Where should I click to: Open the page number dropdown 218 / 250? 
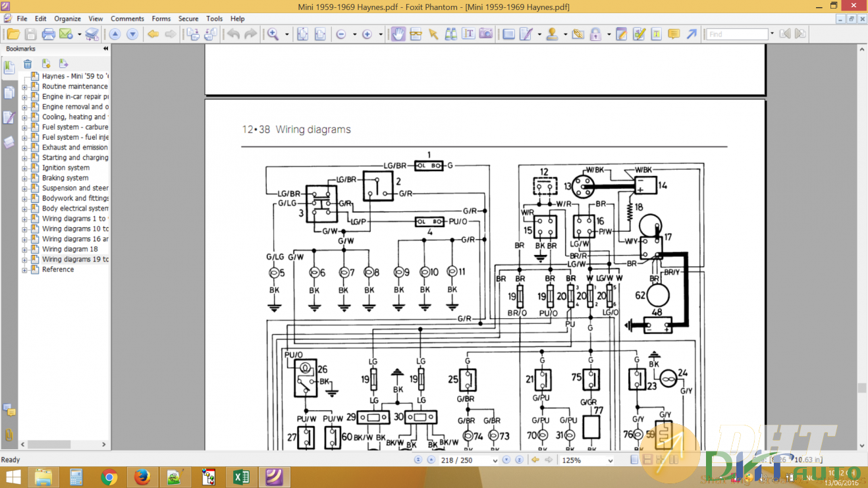pyautogui.click(x=495, y=460)
